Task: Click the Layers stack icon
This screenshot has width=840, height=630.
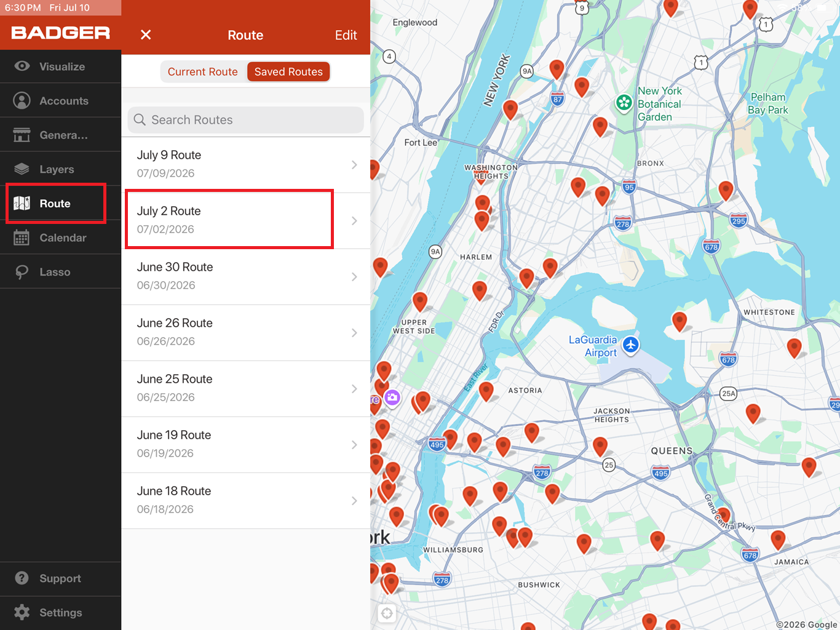Action: [x=22, y=169]
